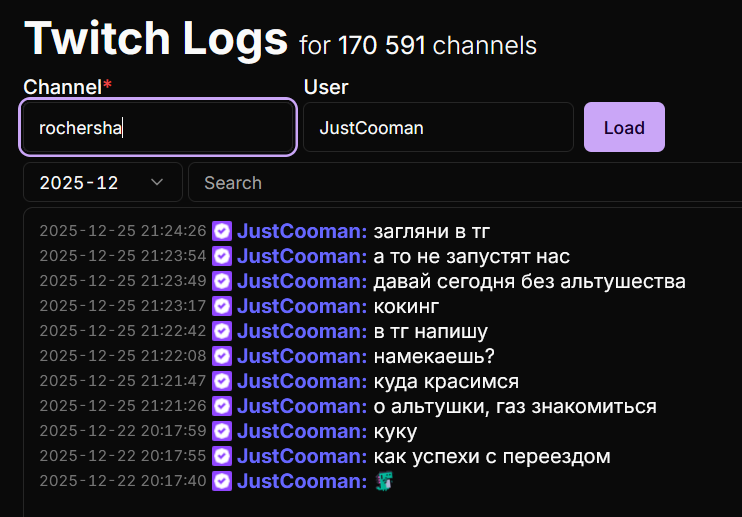Click the verified badge on the 21:22:42 message
This screenshot has width=742, height=517.
click(x=222, y=331)
